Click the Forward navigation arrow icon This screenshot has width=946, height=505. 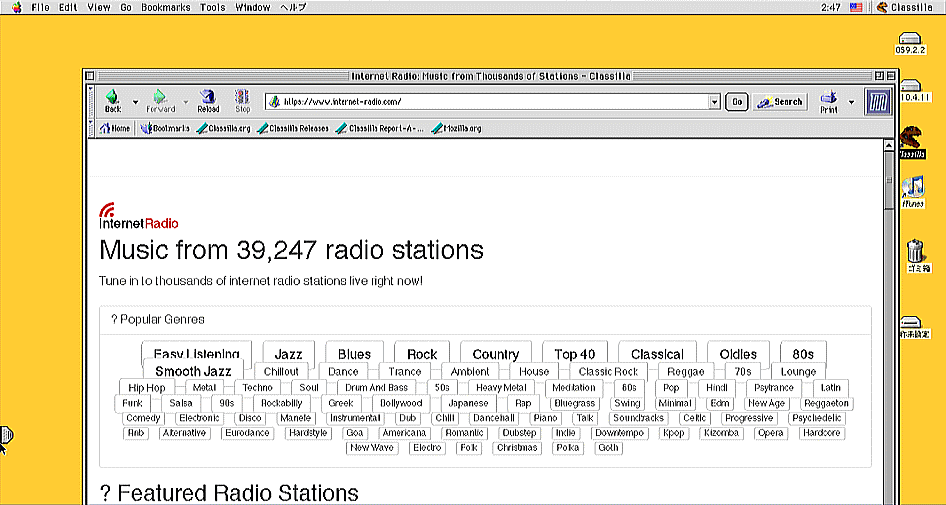point(159,98)
